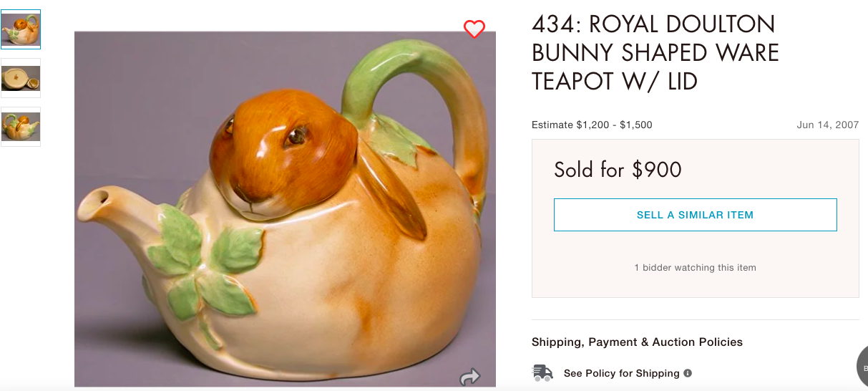
Task: Open the shipping policy info icon
Action: [688, 373]
